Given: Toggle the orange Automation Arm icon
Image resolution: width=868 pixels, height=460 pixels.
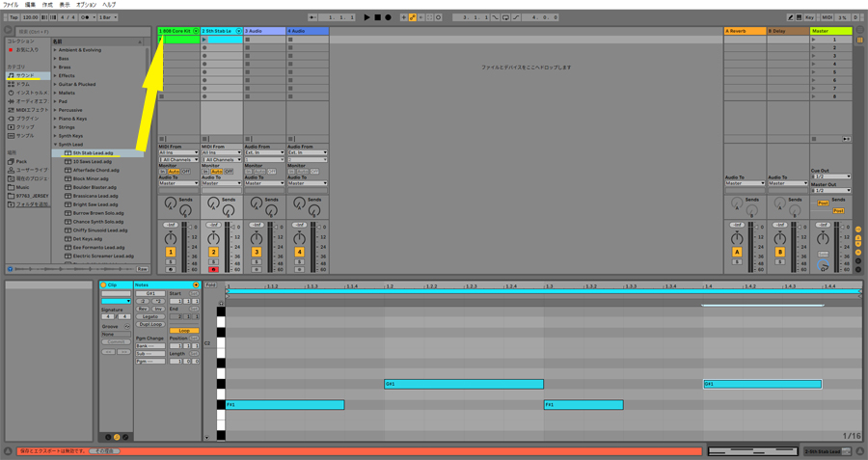Looking at the screenshot, I should [413, 17].
